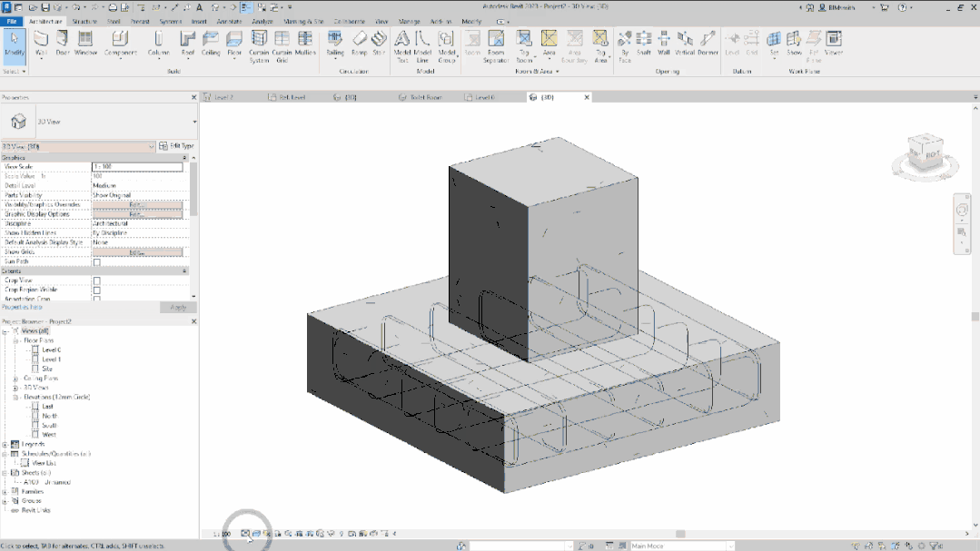Click the Curtain System tool
This screenshot has width=980, height=551.
(x=259, y=47)
